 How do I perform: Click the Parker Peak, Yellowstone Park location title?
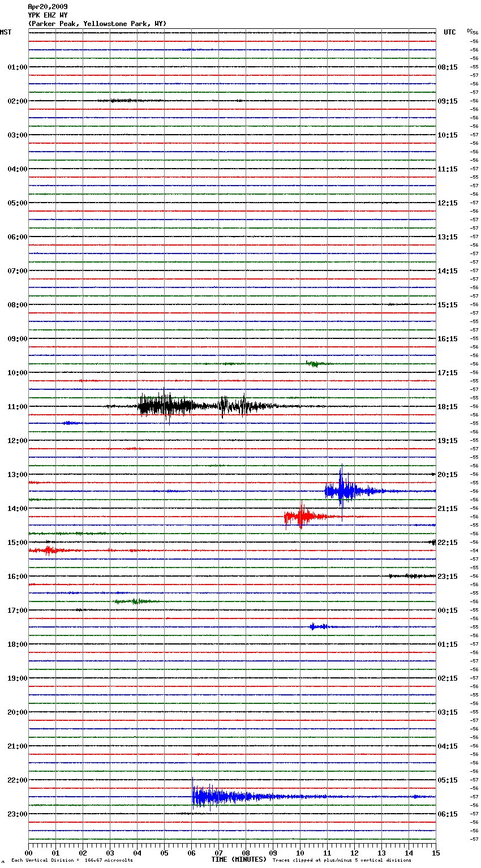[97, 24]
